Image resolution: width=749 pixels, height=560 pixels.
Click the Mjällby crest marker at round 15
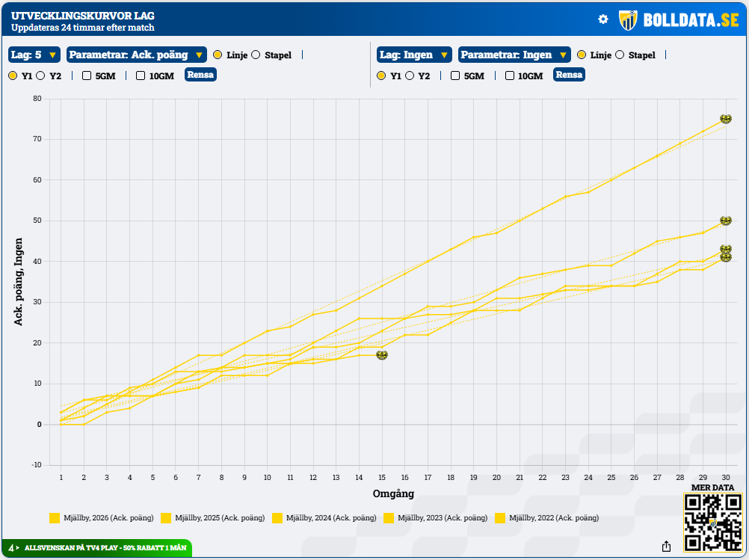click(382, 355)
